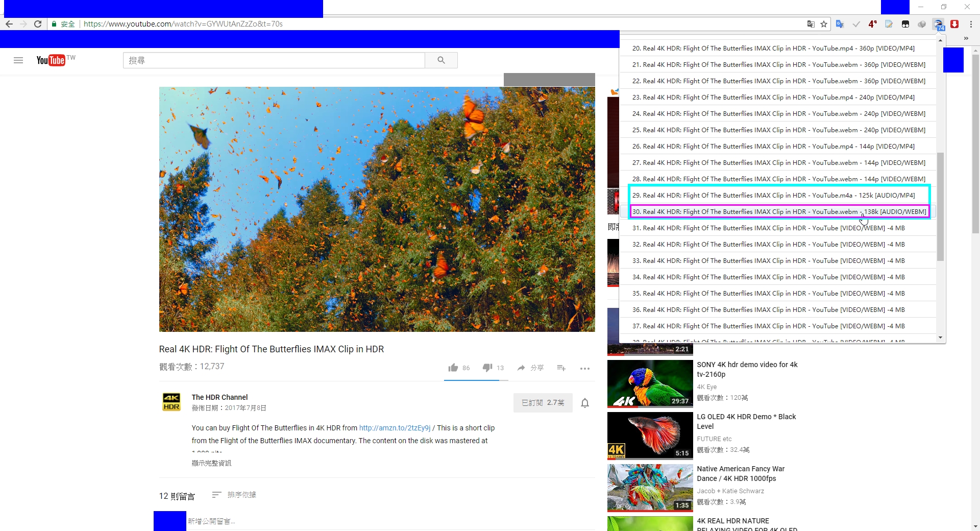Open LG OLED 4K HDR Demo title
This screenshot has height=531, width=980.
point(746,421)
